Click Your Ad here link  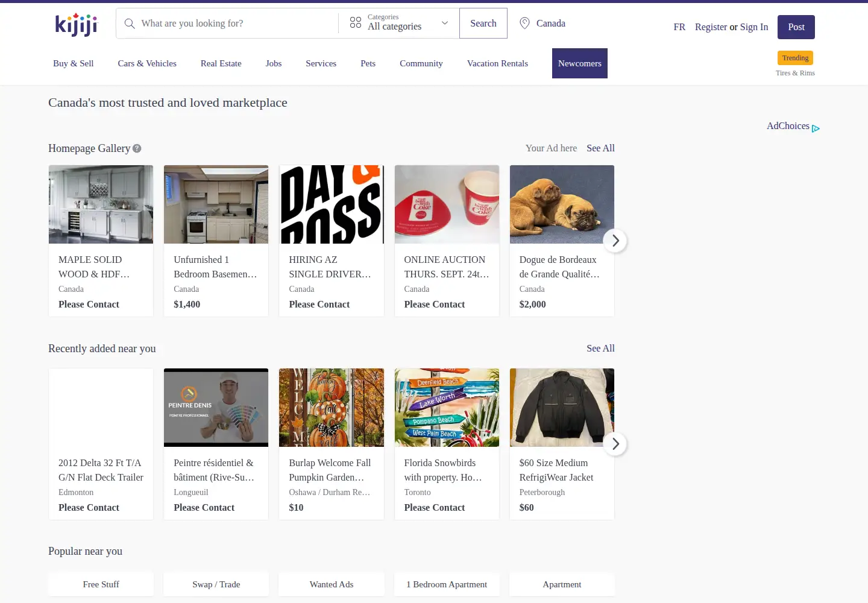coord(551,148)
